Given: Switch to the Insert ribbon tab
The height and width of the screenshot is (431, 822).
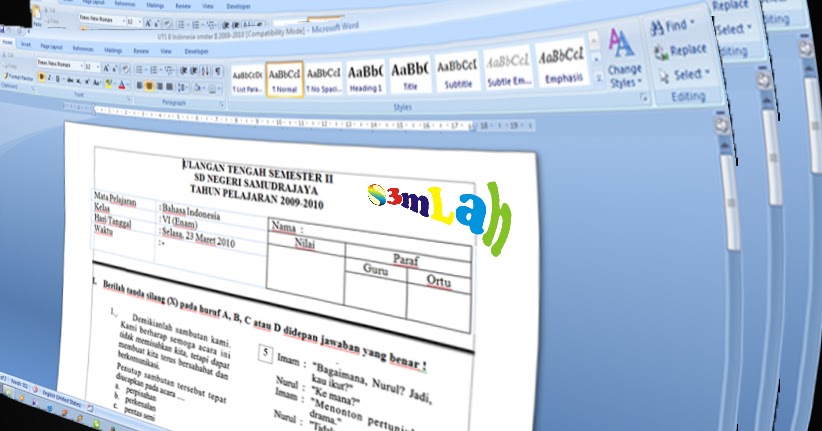Looking at the screenshot, I should point(26,45).
